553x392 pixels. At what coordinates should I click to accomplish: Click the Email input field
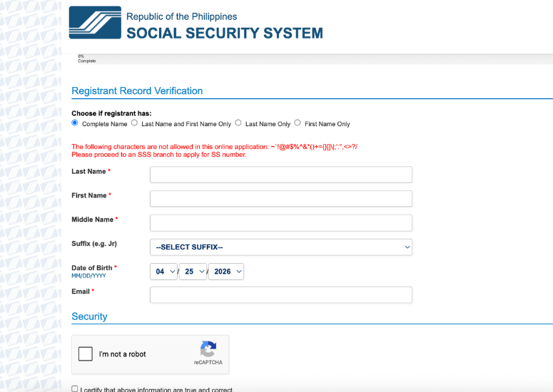click(280, 295)
